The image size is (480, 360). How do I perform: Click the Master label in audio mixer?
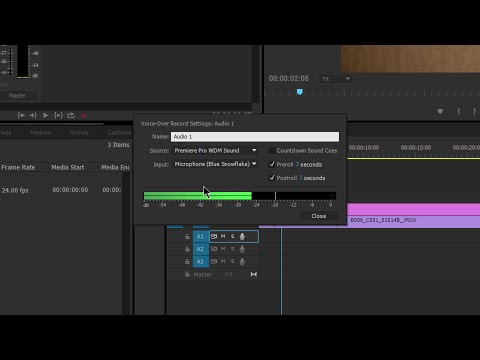(x=17, y=96)
